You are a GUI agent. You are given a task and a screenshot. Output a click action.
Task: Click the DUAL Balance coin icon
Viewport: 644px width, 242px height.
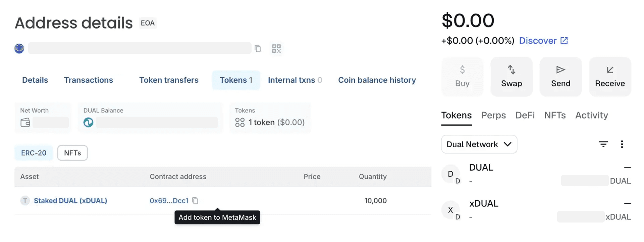point(88,122)
